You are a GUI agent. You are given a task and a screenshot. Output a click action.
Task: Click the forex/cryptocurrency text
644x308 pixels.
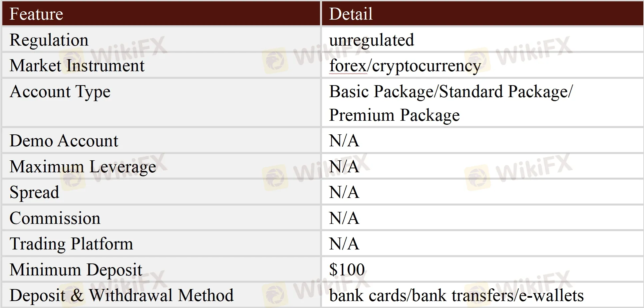pyautogui.click(x=405, y=66)
